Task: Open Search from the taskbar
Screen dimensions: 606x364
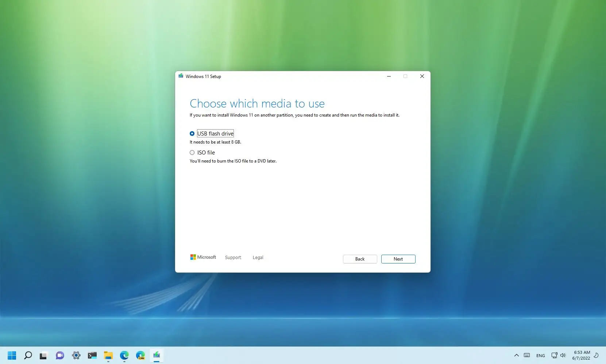Action: point(28,355)
